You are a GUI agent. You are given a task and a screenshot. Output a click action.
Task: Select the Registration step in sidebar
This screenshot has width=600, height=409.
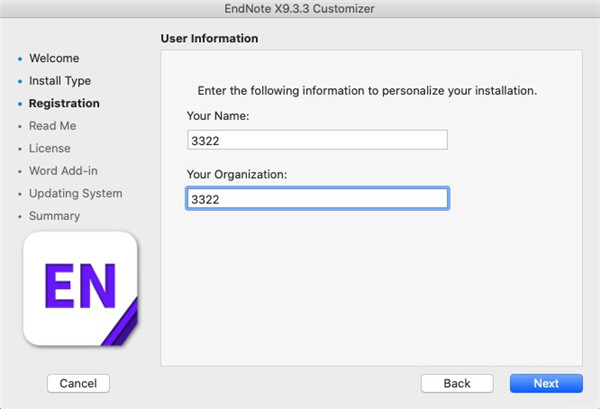[64, 103]
